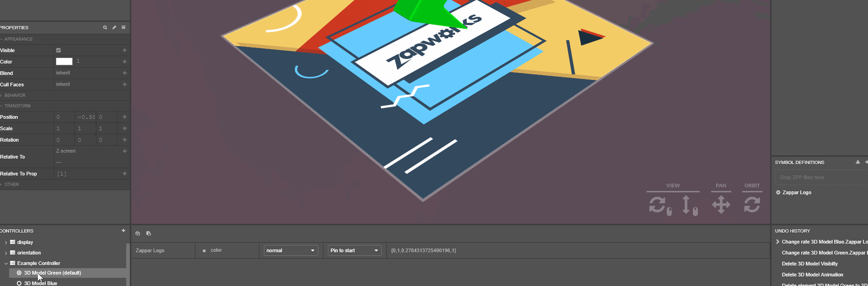Toggle the Visible checkbox
Screen dimensions: 868x286
pos(59,50)
